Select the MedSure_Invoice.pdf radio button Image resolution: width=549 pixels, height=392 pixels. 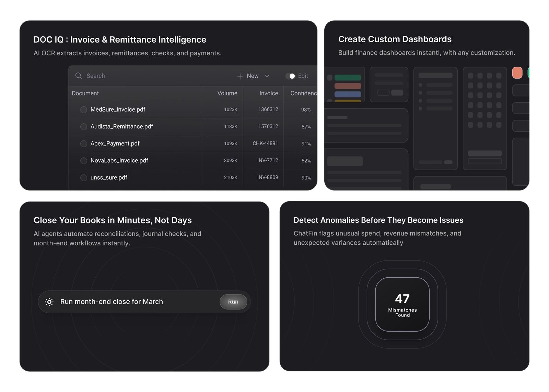[x=83, y=109]
